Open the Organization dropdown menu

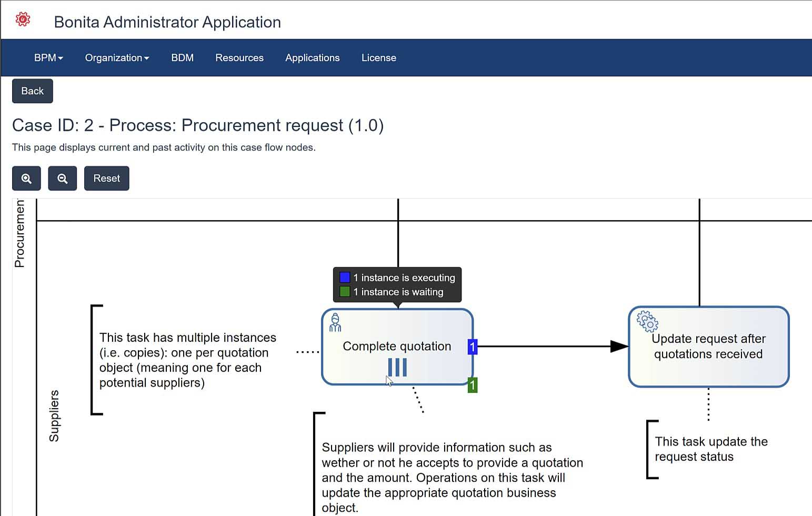[x=117, y=58]
